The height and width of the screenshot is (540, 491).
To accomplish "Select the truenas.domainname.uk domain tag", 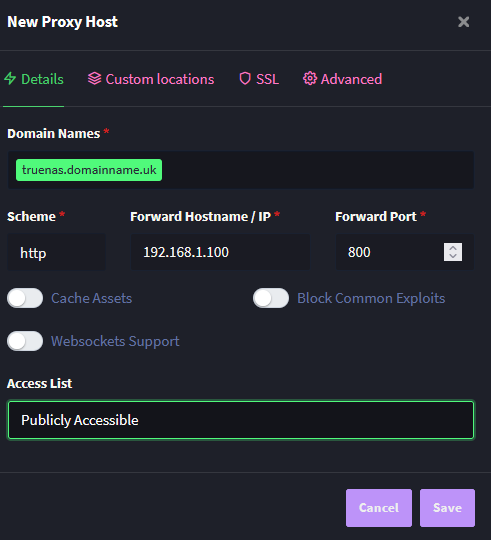I will [x=89, y=170].
